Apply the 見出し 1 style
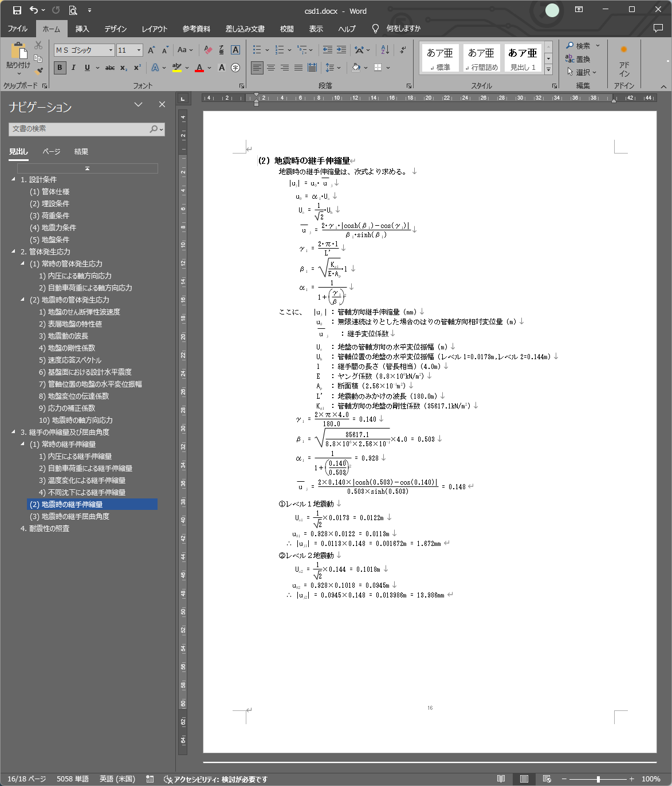Image resolution: width=672 pixels, height=786 pixels. click(x=522, y=58)
